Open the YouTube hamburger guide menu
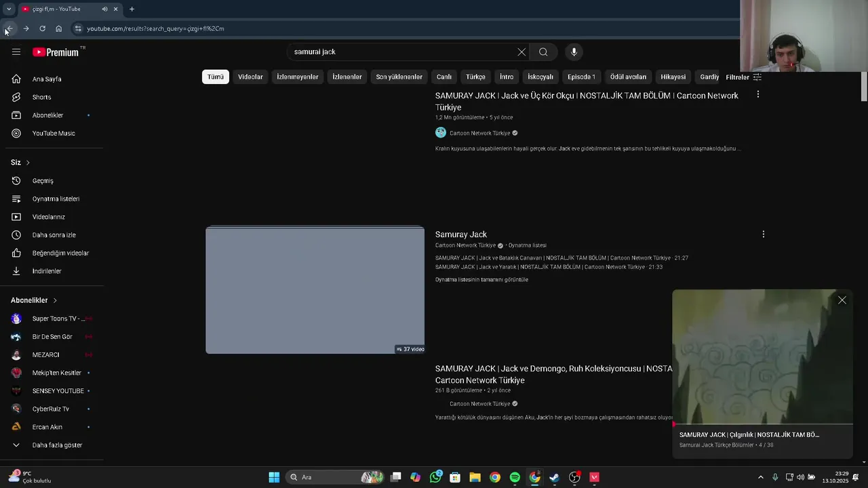The image size is (868, 488). tap(16, 52)
